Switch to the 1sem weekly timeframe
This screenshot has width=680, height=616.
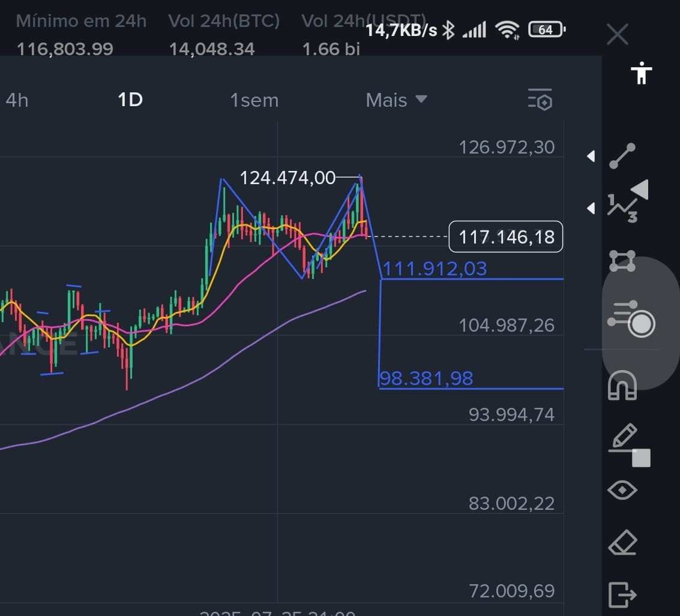(x=254, y=101)
